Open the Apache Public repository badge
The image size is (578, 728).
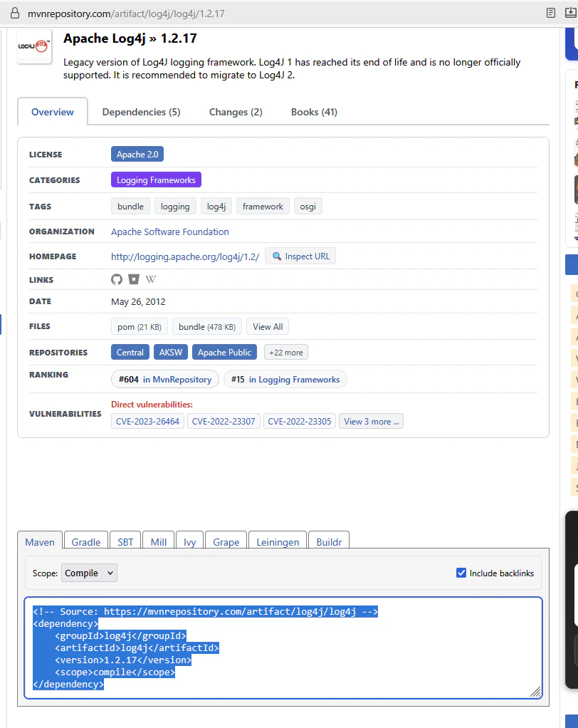coord(224,353)
